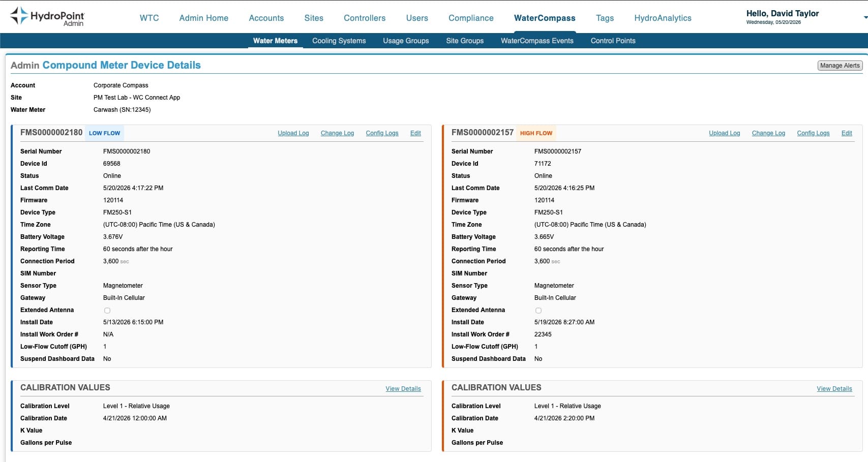
Task: Open Change Log for low flow device
Action: point(337,133)
